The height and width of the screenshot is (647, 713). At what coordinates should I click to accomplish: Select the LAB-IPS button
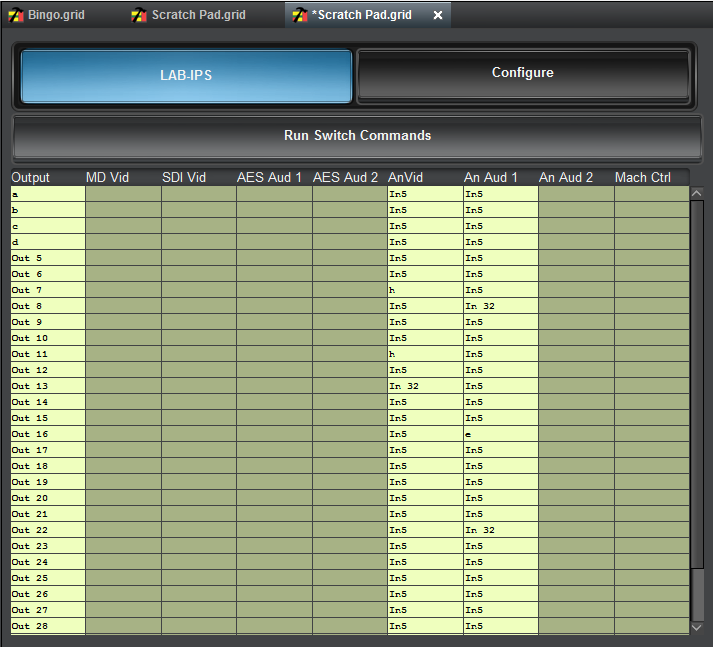pos(186,76)
